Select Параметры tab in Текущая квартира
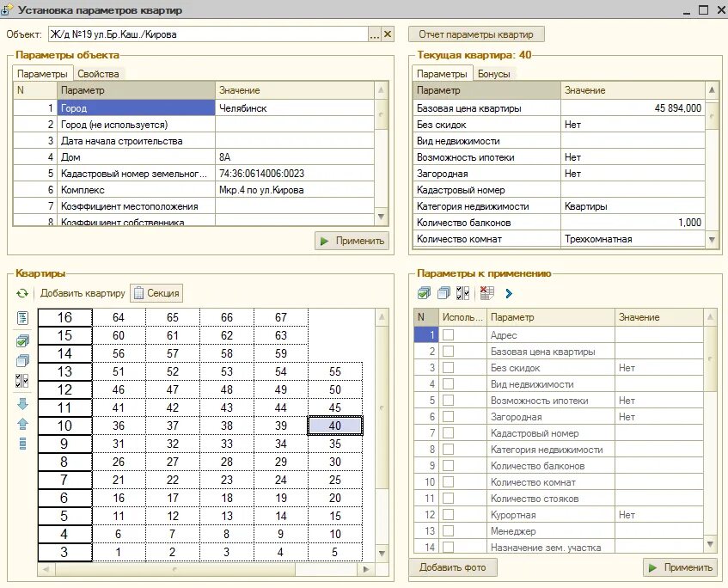This screenshot has width=728, height=588. point(442,74)
